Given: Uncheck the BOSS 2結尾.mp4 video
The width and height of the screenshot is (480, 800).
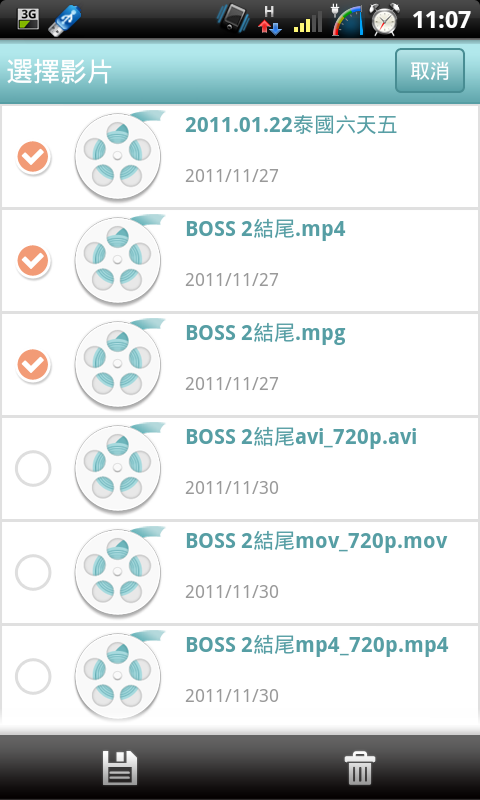Looking at the screenshot, I should (33, 261).
